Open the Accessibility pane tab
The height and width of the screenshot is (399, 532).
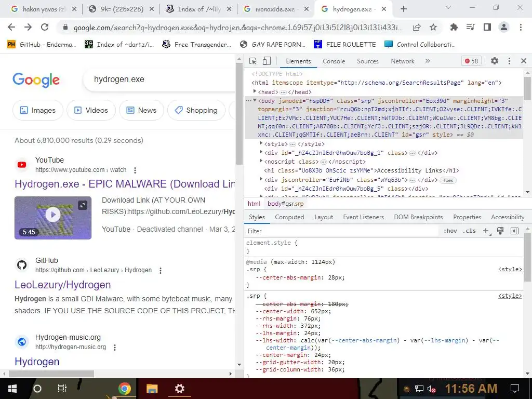click(x=508, y=217)
